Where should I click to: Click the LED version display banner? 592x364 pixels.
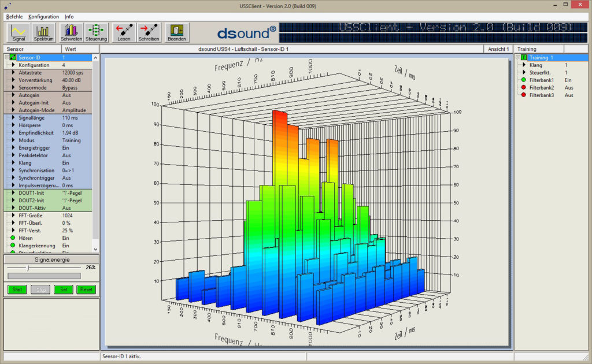pos(434,32)
